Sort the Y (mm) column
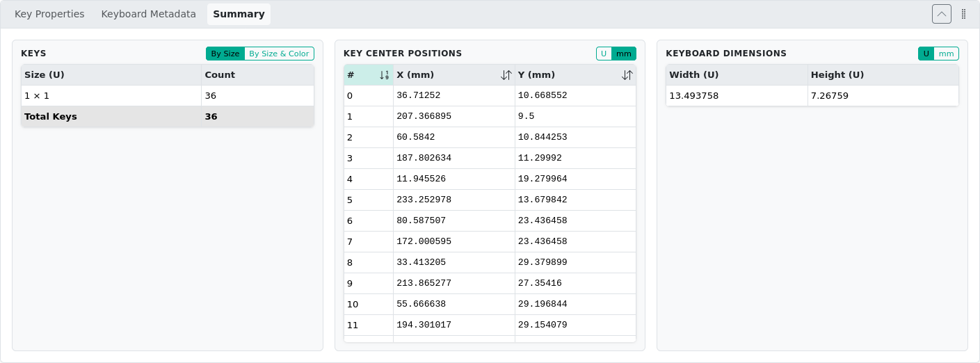The image size is (980, 363). tap(627, 75)
